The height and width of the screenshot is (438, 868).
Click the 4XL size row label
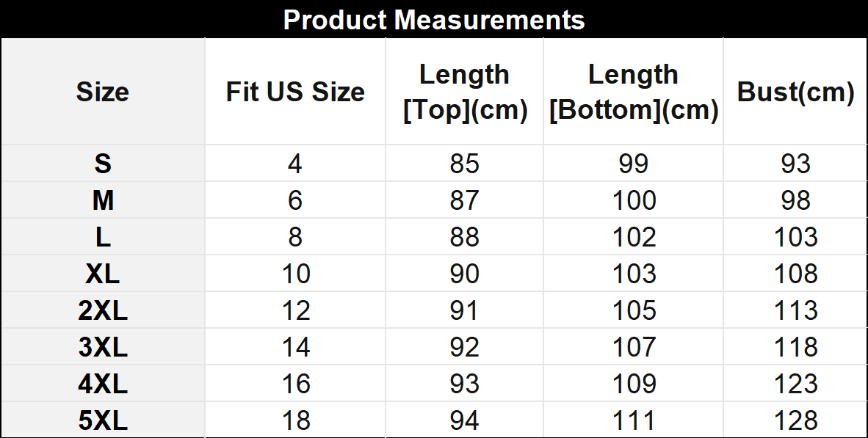(x=102, y=384)
